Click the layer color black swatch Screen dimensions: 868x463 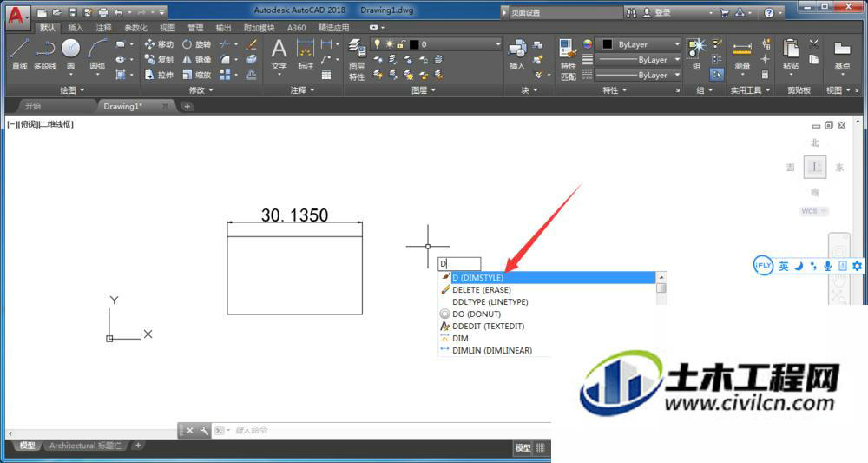tap(414, 44)
